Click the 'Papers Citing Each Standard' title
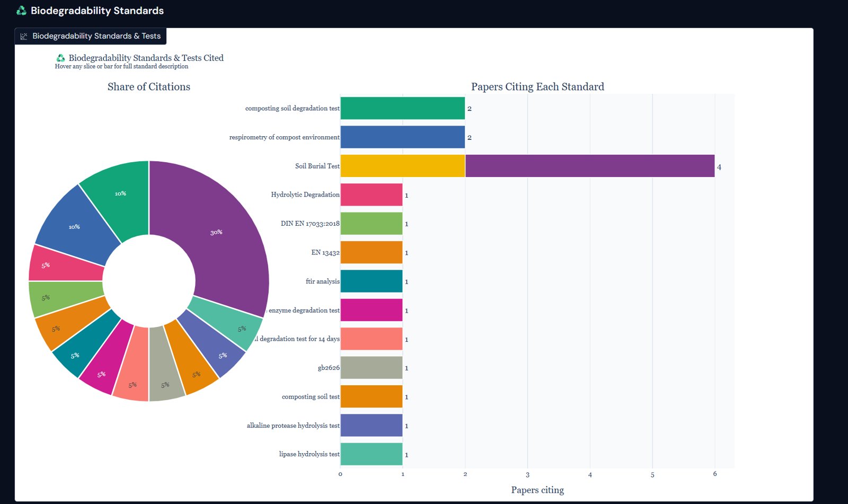The width and height of the screenshot is (848, 504). point(537,87)
